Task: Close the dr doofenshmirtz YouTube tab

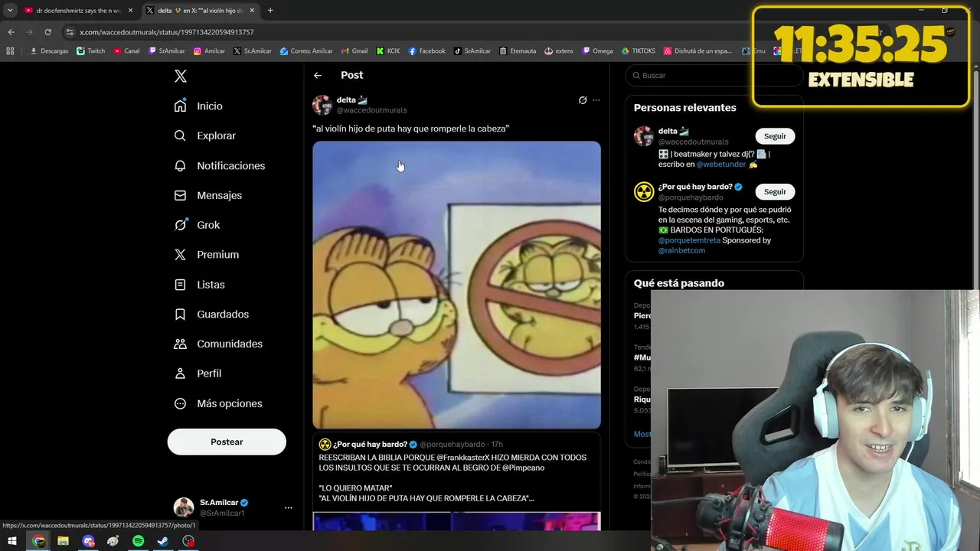Action: [130, 11]
